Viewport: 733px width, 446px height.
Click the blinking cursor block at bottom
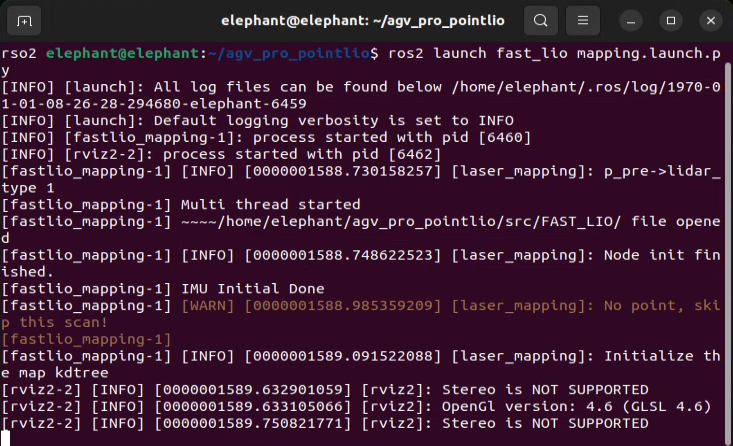click(x=5, y=439)
